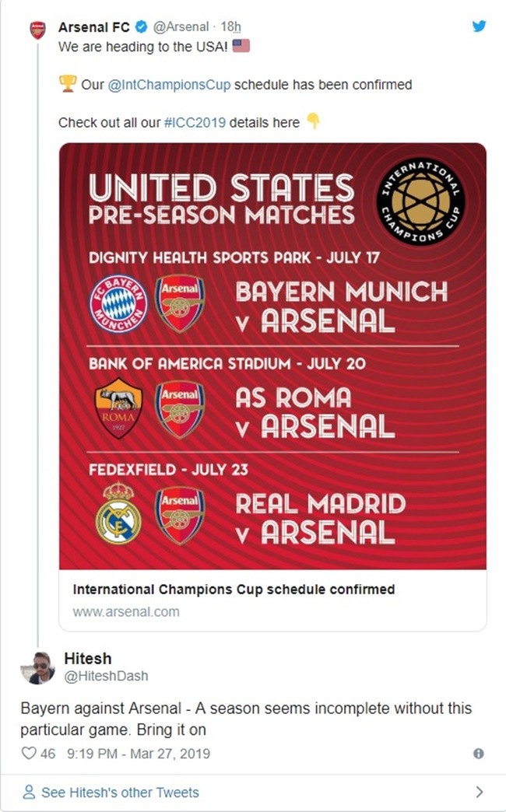Click the 18h timestamp on Arsenal's tweet
The image size is (506, 812).
click(231, 25)
